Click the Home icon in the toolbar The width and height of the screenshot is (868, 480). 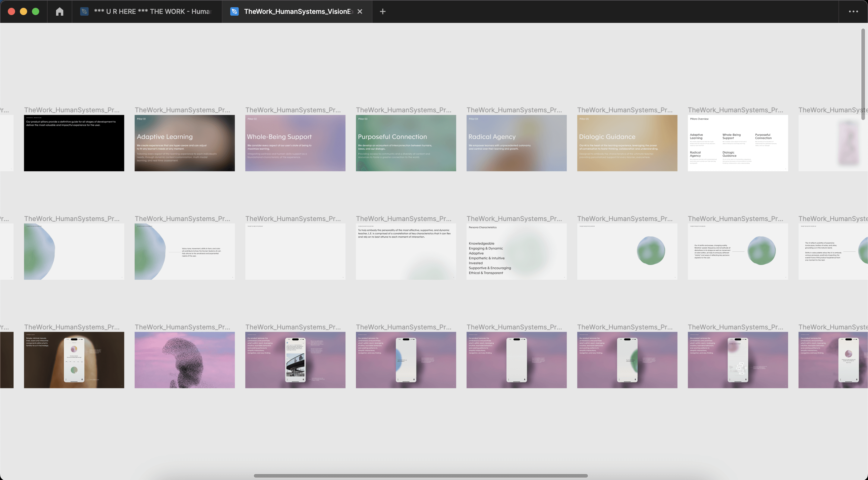click(60, 11)
